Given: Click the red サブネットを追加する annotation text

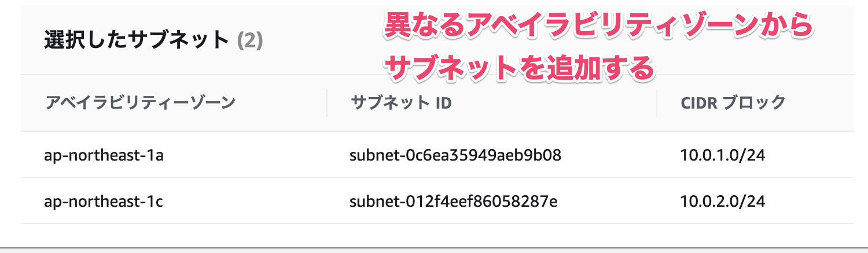Looking at the screenshot, I should click(519, 69).
